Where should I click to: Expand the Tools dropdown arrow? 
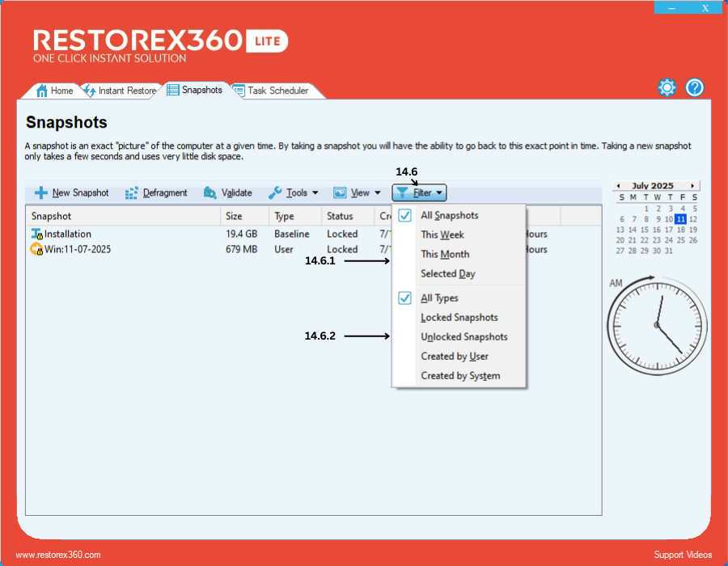pos(315,193)
